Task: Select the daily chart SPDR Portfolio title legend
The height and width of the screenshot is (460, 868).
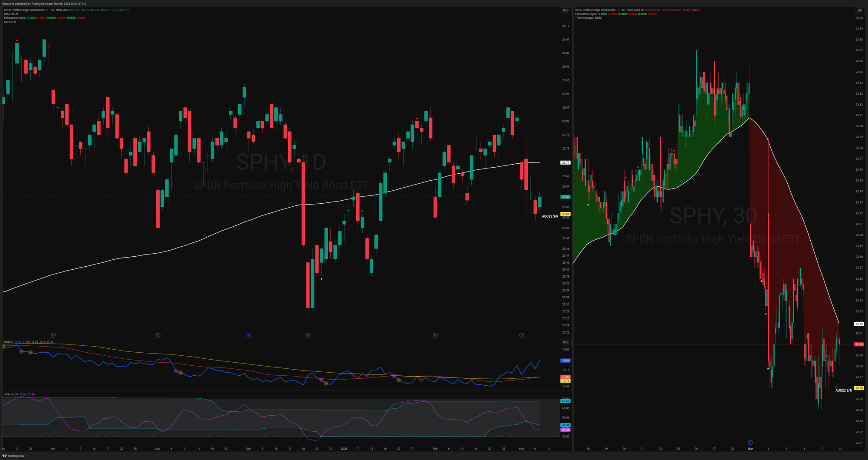Action: [x=36, y=10]
